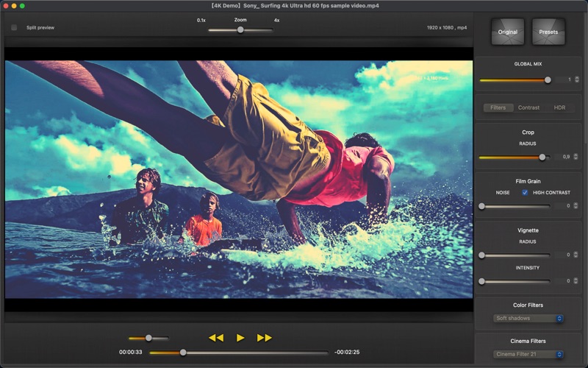Image resolution: width=588 pixels, height=368 pixels.
Task: Select the Filters tab
Action: coord(498,107)
